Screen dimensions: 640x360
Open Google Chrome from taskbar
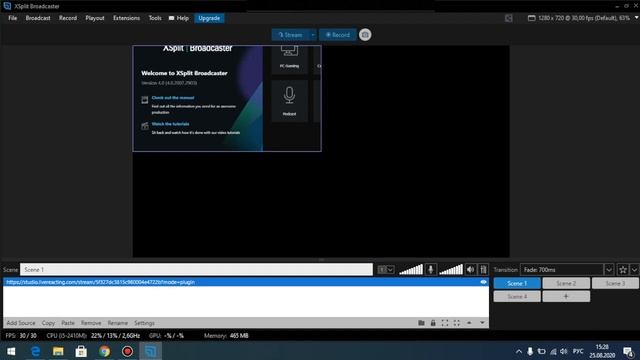click(x=104, y=351)
